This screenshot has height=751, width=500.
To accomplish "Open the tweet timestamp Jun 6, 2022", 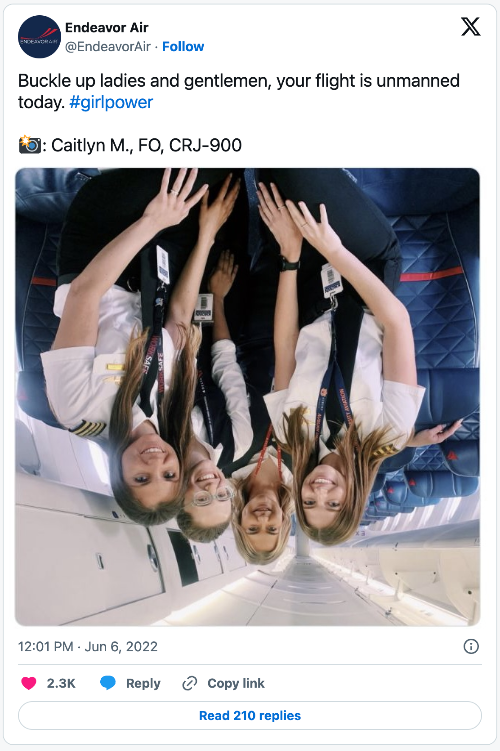I will coord(121,647).
